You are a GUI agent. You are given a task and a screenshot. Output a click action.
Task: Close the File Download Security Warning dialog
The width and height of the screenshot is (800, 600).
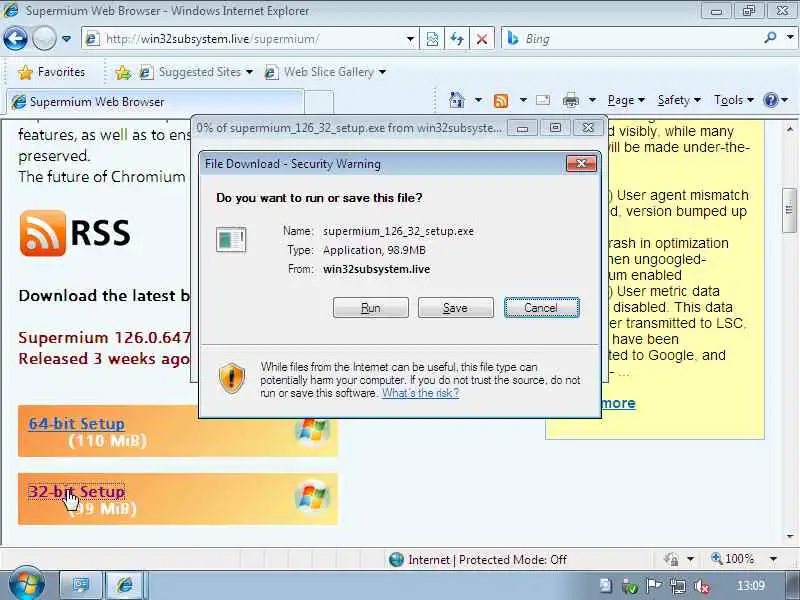[x=581, y=163]
